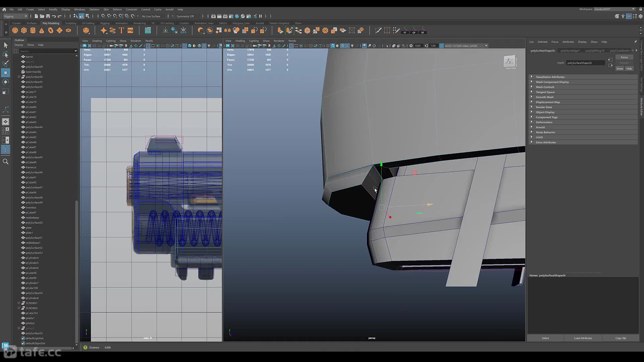Activate the Paint selection tool in toolbox

(x=6, y=63)
